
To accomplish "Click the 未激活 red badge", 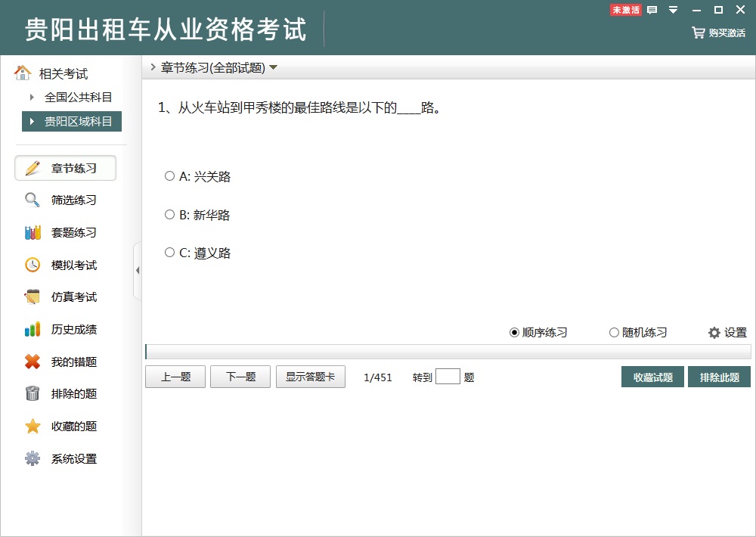I will (626, 10).
